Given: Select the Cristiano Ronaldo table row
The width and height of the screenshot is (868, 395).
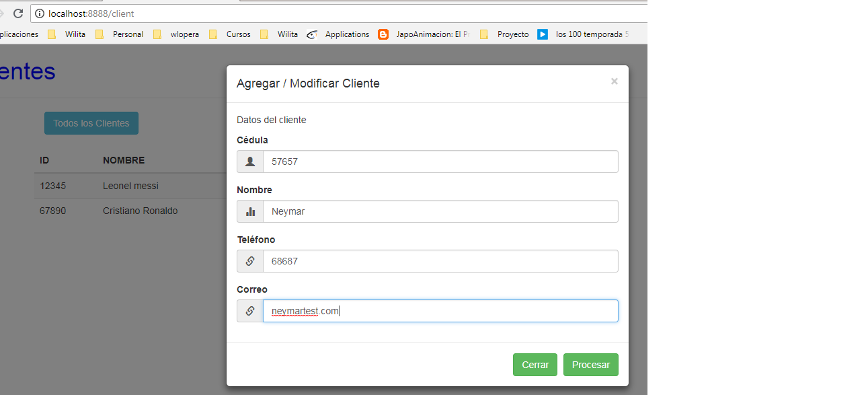Looking at the screenshot, I should (134, 211).
